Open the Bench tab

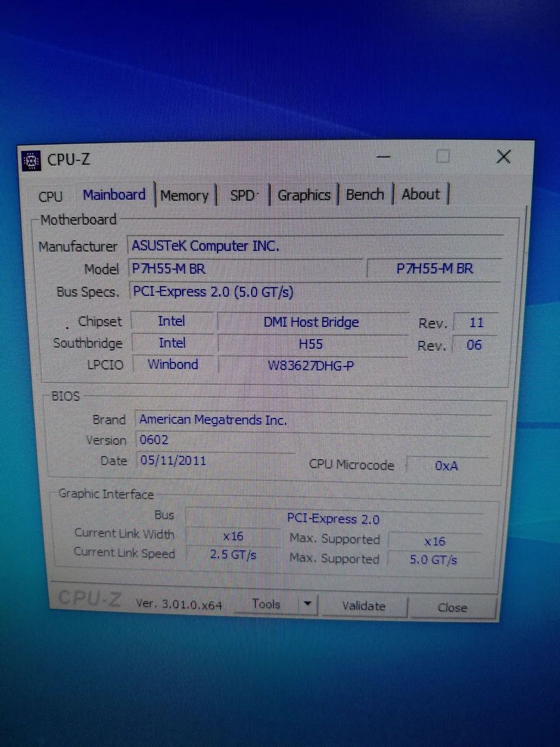pos(365,194)
